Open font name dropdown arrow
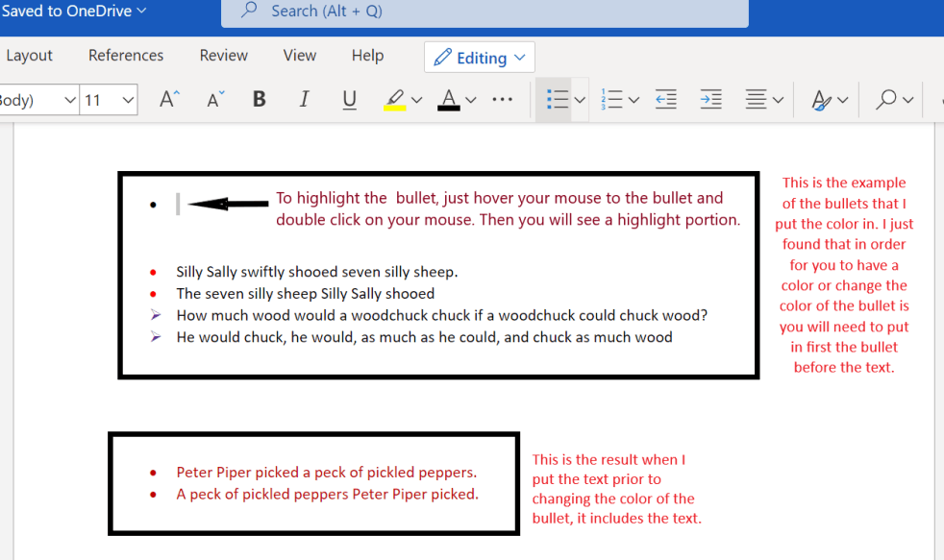This screenshot has width=944, height=560. pos(70,100)
